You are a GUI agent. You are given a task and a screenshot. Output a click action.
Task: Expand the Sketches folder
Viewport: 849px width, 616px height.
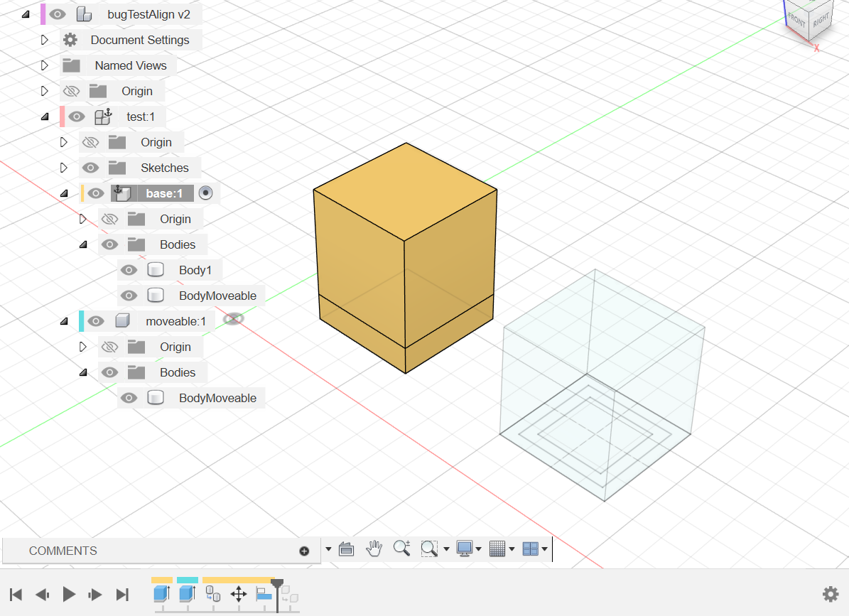pos(63,167)
